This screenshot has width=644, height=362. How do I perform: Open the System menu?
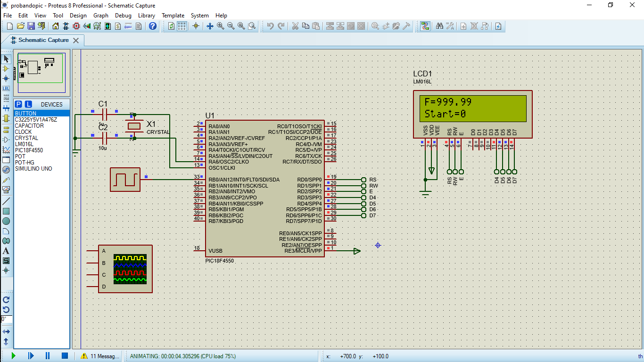(x=200, y=16)
